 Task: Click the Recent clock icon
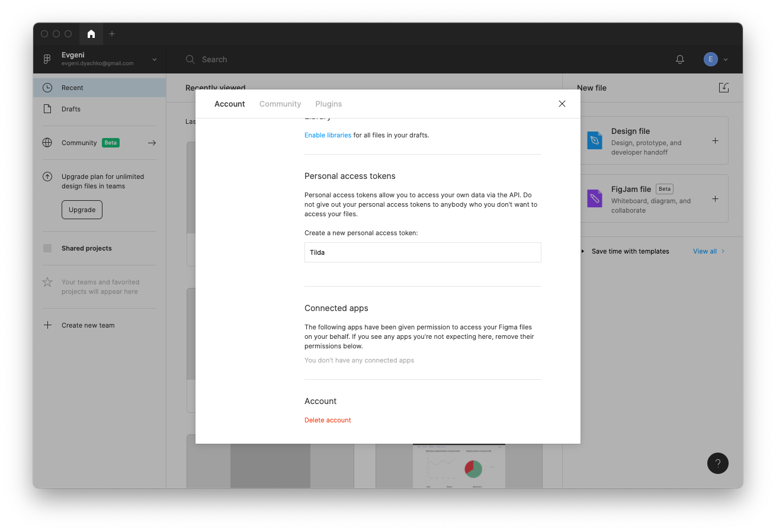[x=47, y=88]
